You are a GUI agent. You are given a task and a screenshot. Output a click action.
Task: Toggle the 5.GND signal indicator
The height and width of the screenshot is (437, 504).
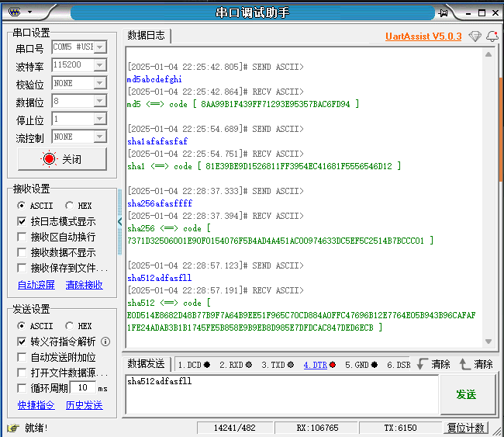pos(361,365)
